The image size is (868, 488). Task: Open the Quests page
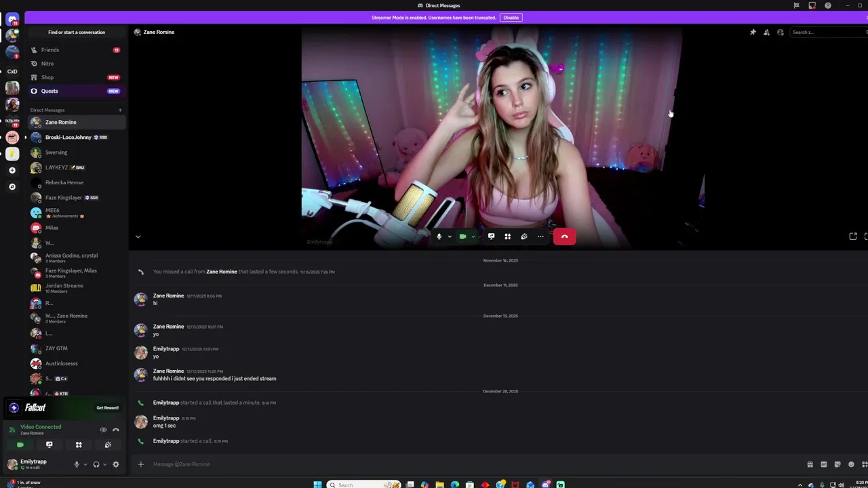coord(76,91)
